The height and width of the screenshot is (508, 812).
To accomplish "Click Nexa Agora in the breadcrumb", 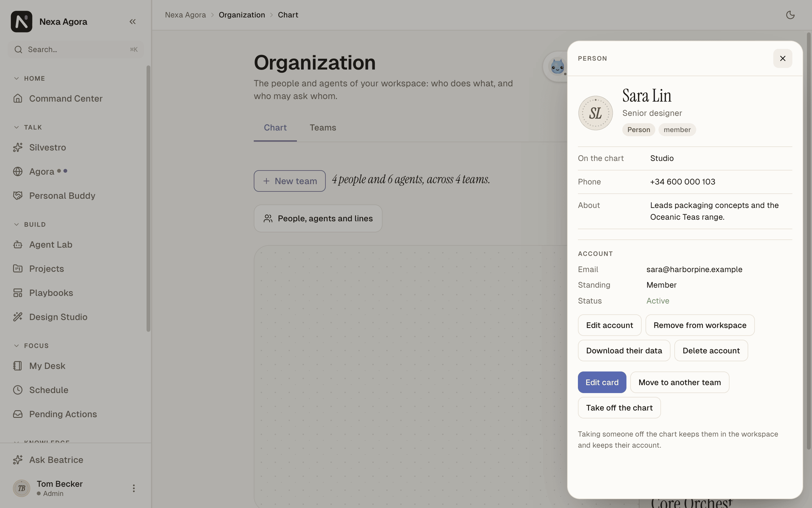I will [x=185, y=15].
